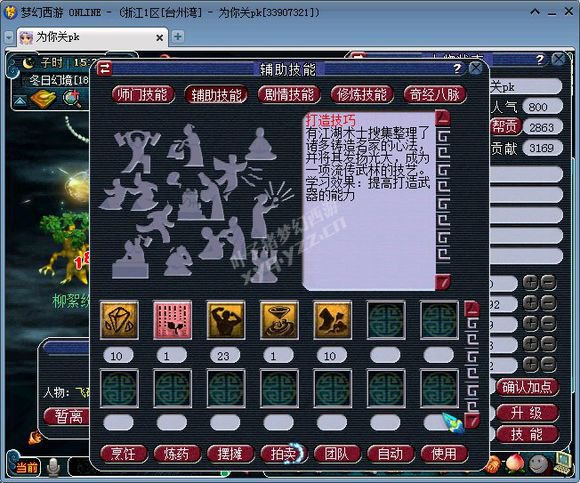Click the 使用 button
Viewport: 580px width, 483px height.
tap(444, 454)
